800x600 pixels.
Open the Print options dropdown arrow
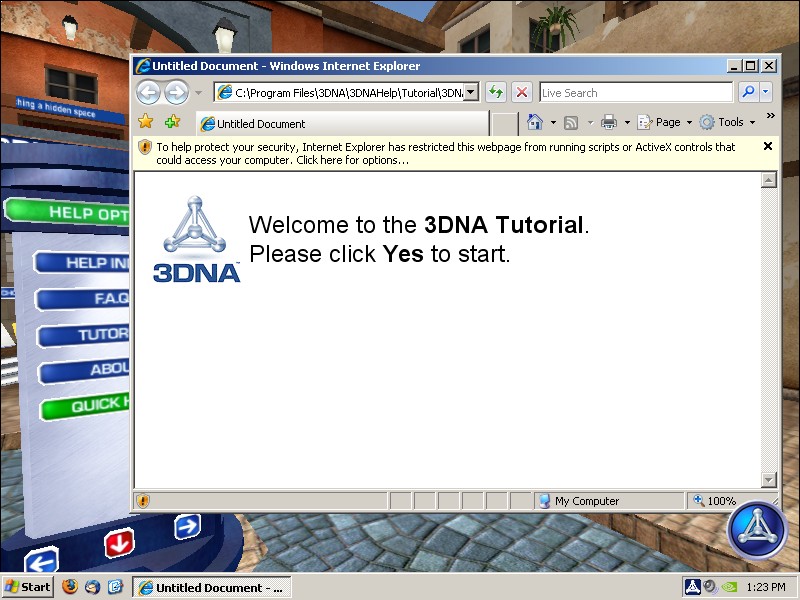coord(627,122)
